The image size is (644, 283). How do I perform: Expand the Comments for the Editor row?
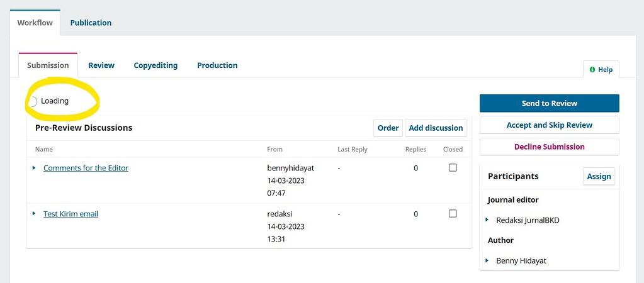pos(34,168)
